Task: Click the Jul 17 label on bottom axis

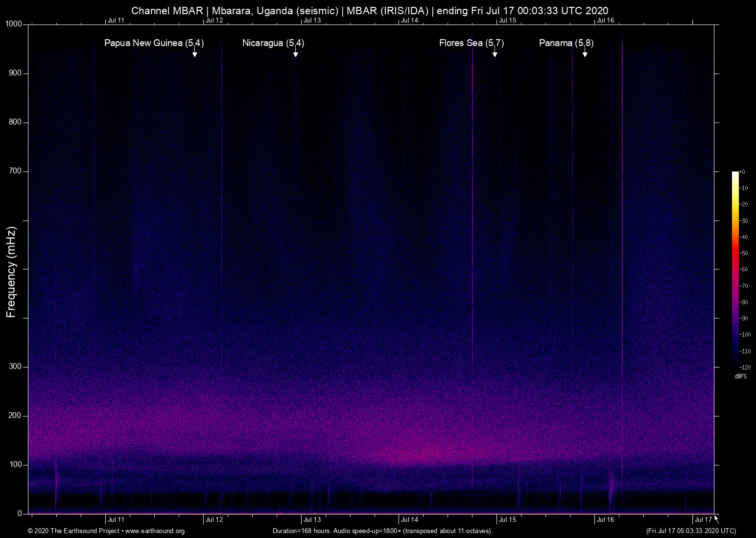Action: [703, 519]
